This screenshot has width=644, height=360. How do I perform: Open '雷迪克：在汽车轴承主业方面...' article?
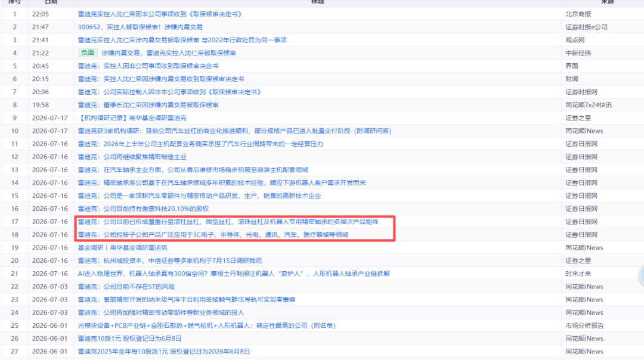(193, 170)
